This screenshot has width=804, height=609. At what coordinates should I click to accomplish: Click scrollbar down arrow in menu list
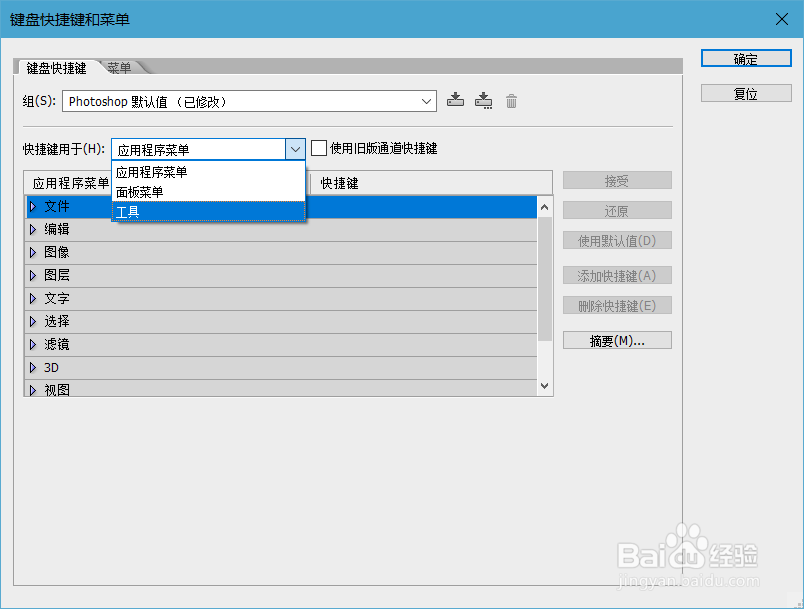545,385
